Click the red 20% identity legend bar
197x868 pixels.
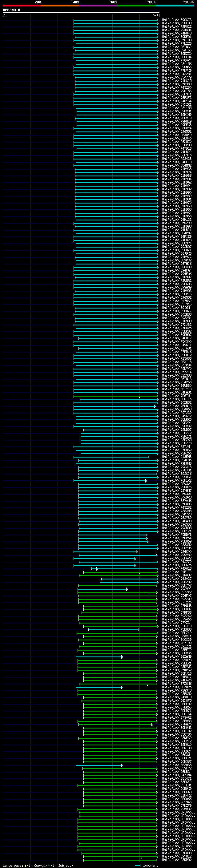(x=22, y=6)
